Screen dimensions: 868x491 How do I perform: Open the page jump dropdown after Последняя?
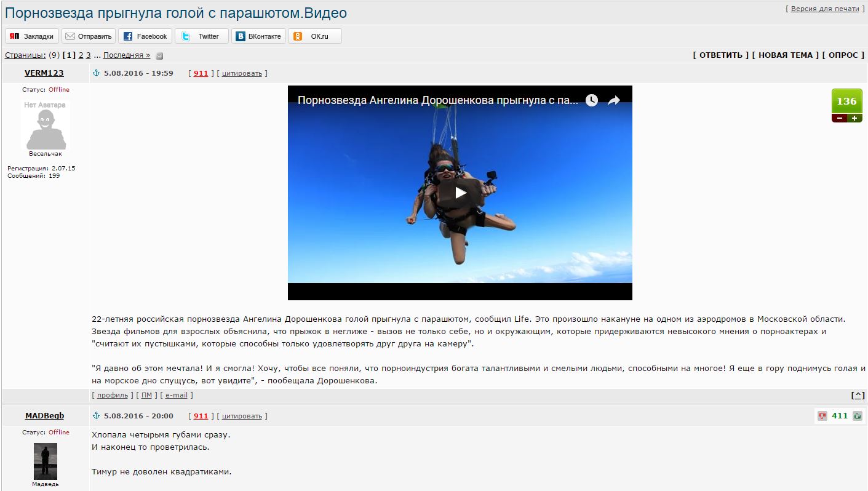tap(159, 56)
